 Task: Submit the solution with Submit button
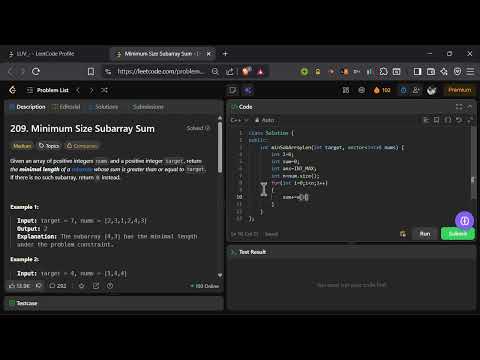pos(458,234)
